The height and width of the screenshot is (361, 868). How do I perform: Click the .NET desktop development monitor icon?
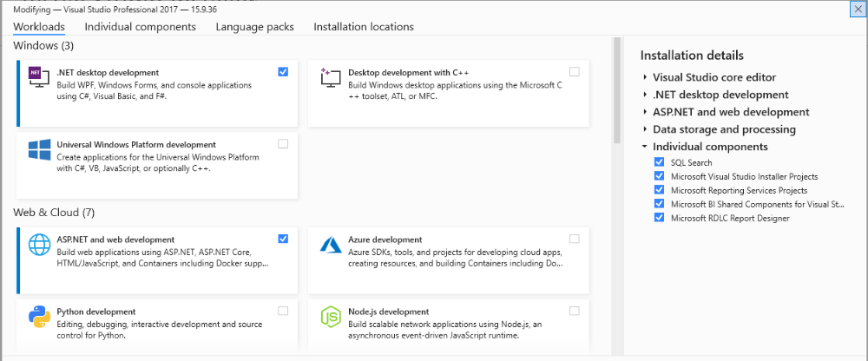39,77
